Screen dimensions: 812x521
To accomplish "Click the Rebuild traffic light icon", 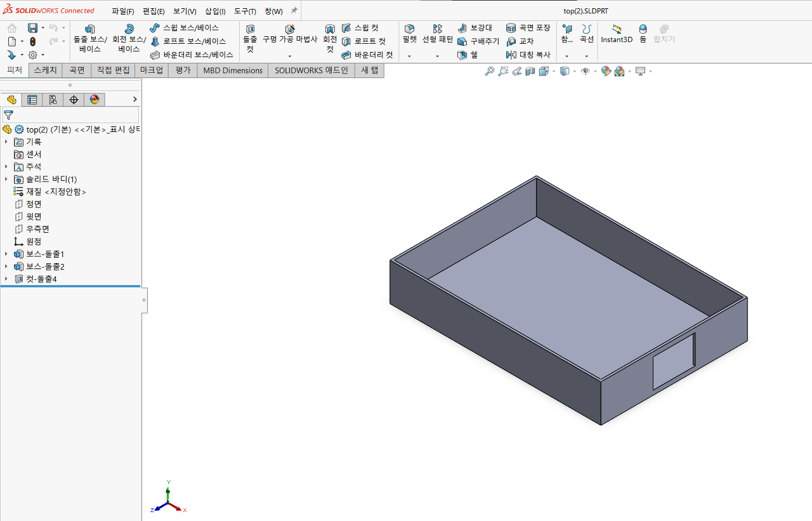I will point(32,41).
